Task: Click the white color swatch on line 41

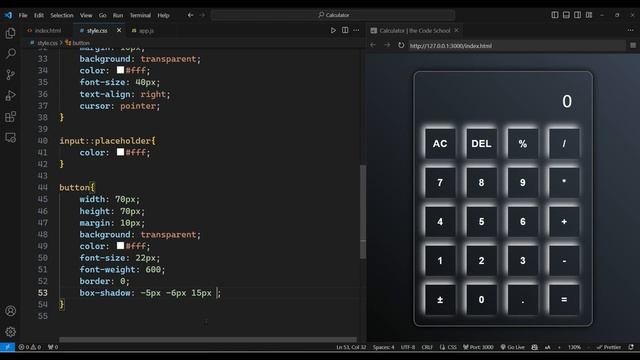Action: [120, 152]
